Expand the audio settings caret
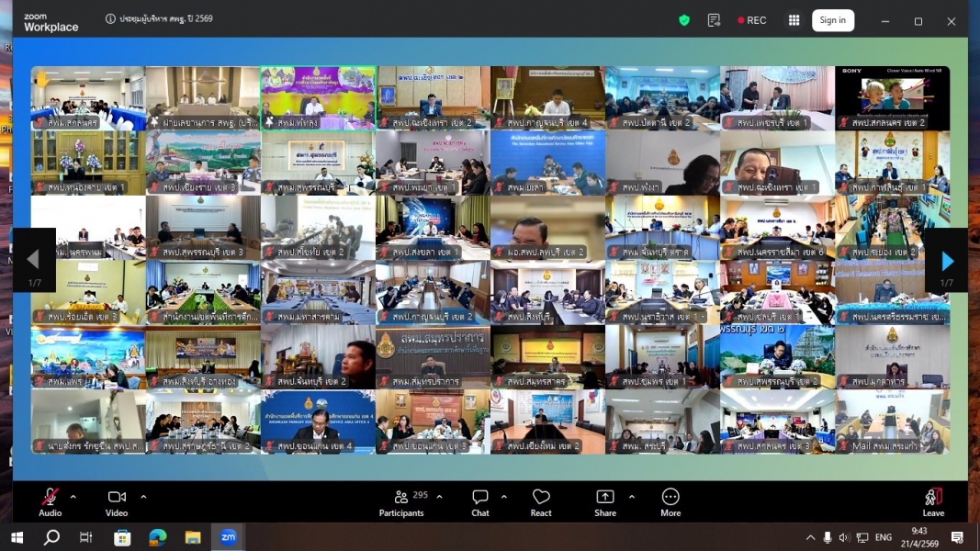The width and height of the screenshot is (980, 551). tap(73, 497)
